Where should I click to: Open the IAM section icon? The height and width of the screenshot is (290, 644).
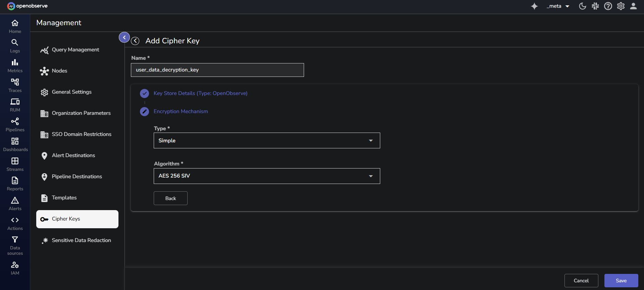tap(15, 268)
